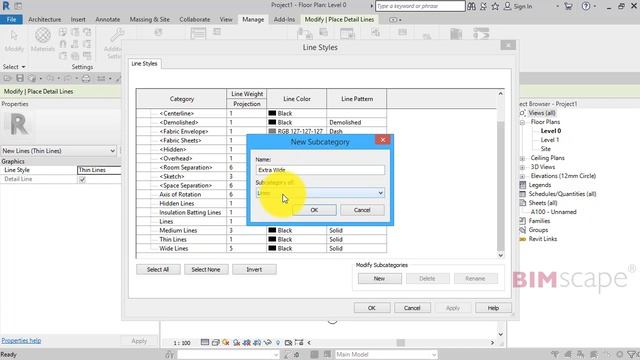Click the Select All button
The width and height of the screenshot is (640, 360).
pyautogui.click(x=158, y=269)
